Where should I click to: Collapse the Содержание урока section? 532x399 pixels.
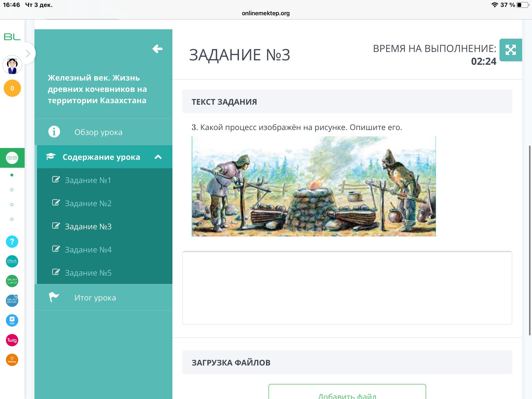point(158,157)
